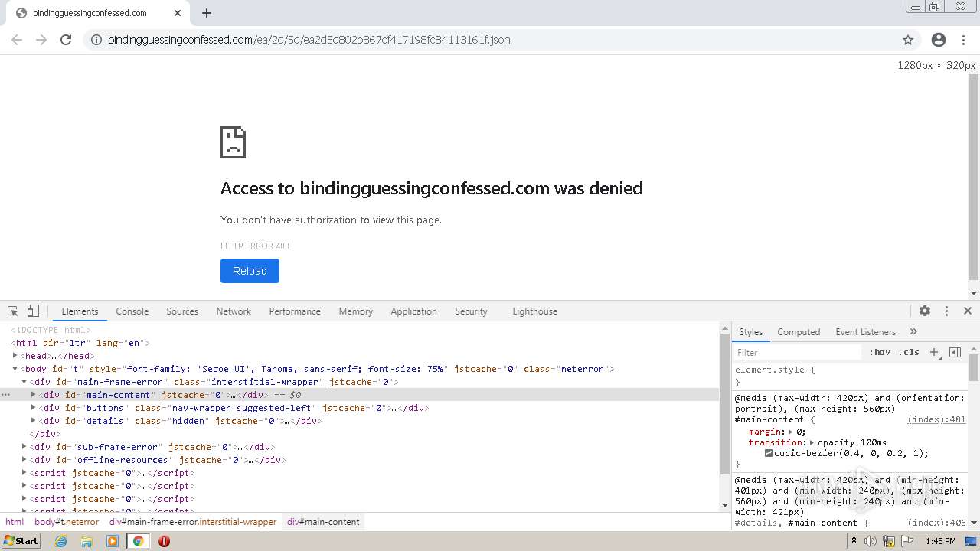View site information icon in address bar
The width and height of the screenshot is (980, 551).
96,40
